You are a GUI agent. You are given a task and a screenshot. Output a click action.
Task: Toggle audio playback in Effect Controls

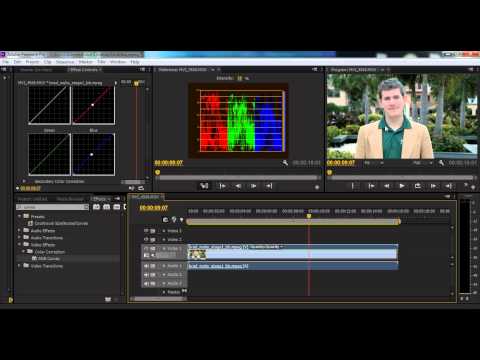131,188
